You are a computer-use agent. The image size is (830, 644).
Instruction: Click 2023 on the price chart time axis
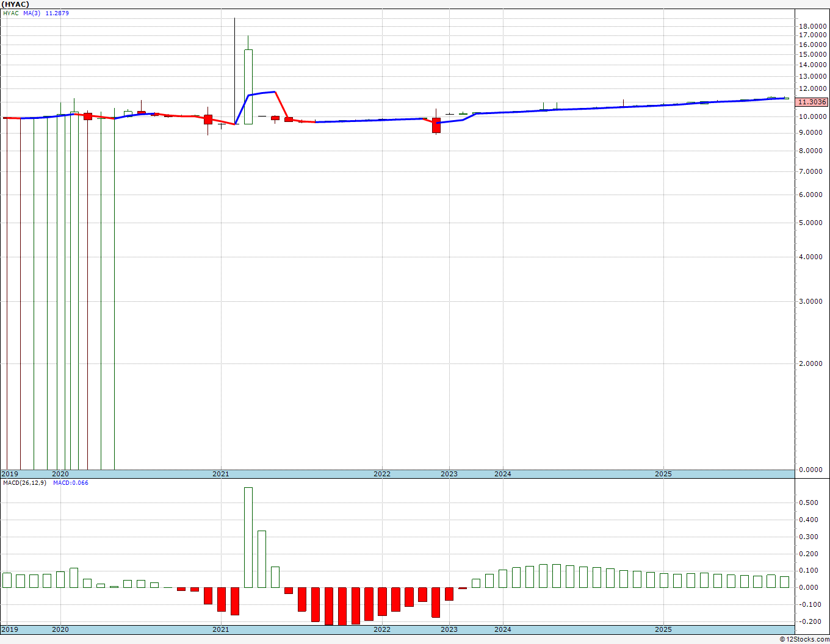(449, 474)
